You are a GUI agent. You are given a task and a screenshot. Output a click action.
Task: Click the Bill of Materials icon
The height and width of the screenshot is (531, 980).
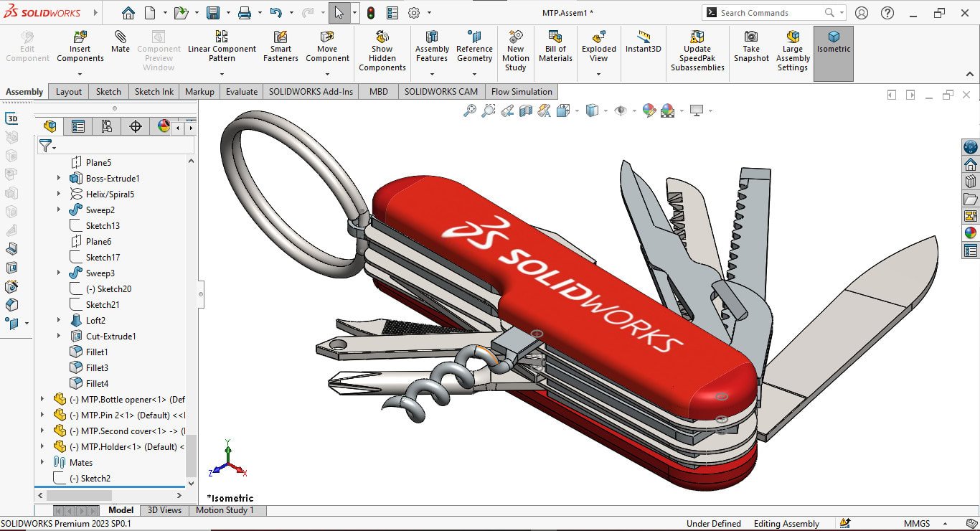(555, 37)
